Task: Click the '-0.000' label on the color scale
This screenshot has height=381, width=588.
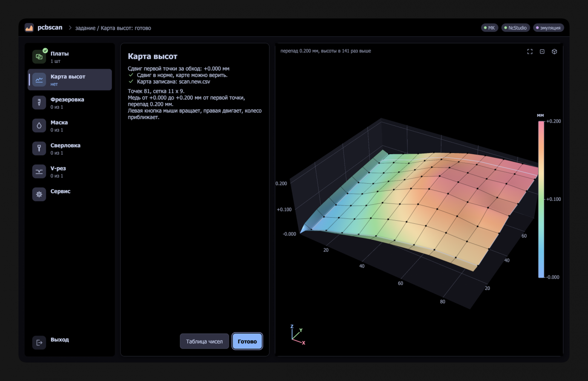Action: [553, 277]
